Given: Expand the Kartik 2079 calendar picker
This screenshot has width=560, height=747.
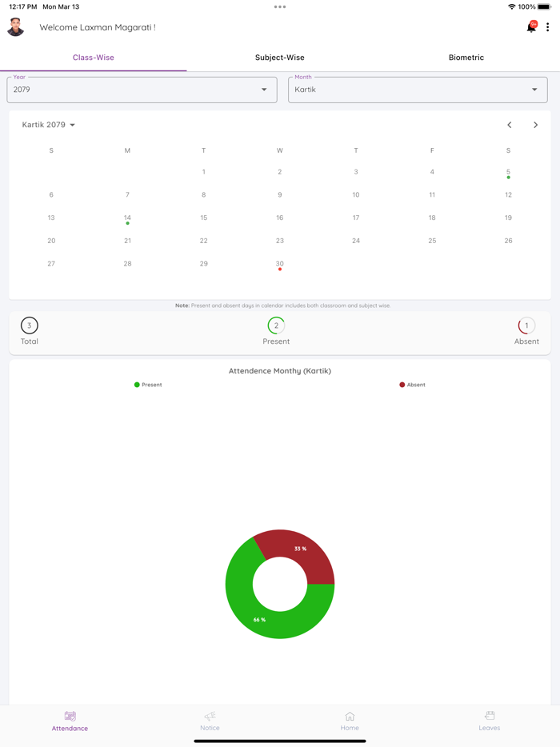Looking at the screenshot, I should [x=49, y=125].
